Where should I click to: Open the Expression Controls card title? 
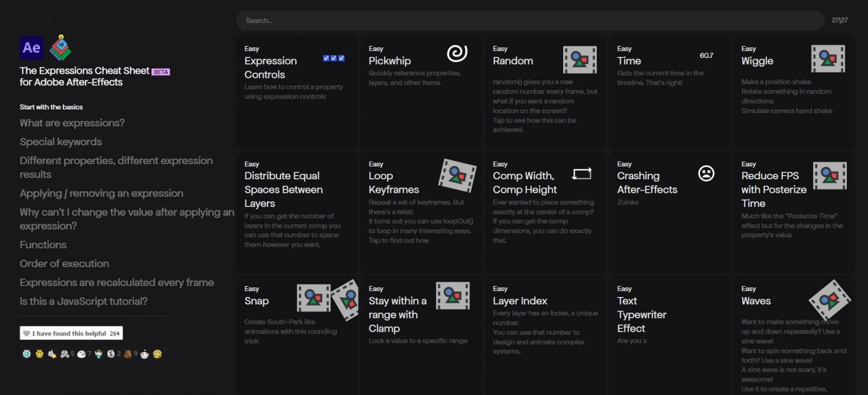click(x=271, y=68)
